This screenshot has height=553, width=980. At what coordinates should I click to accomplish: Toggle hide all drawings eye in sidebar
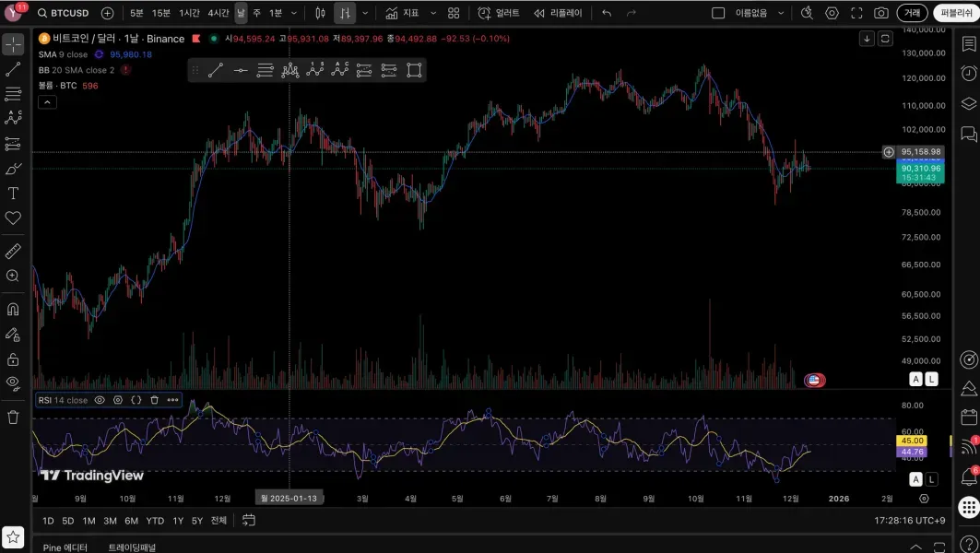pos(13,382)
